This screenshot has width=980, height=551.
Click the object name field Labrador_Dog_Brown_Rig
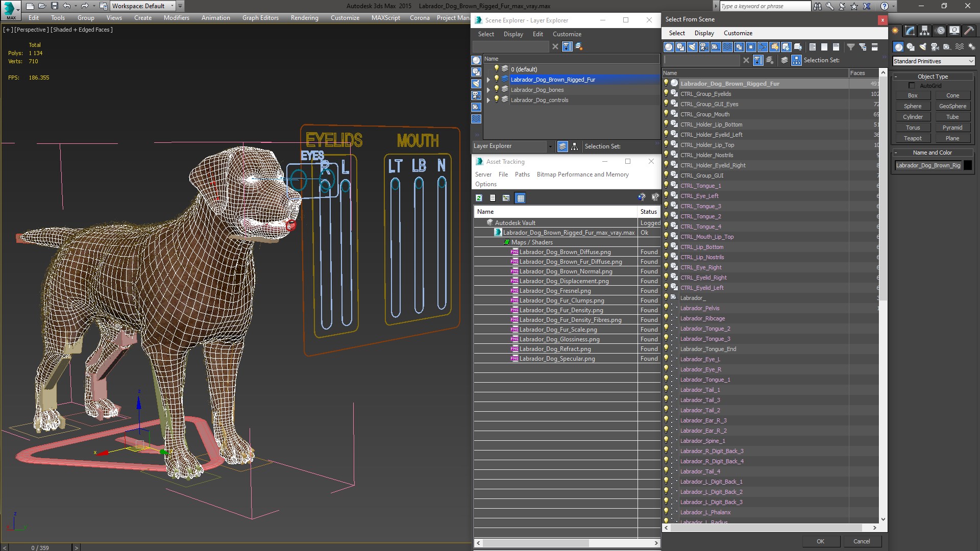[928, 165]
